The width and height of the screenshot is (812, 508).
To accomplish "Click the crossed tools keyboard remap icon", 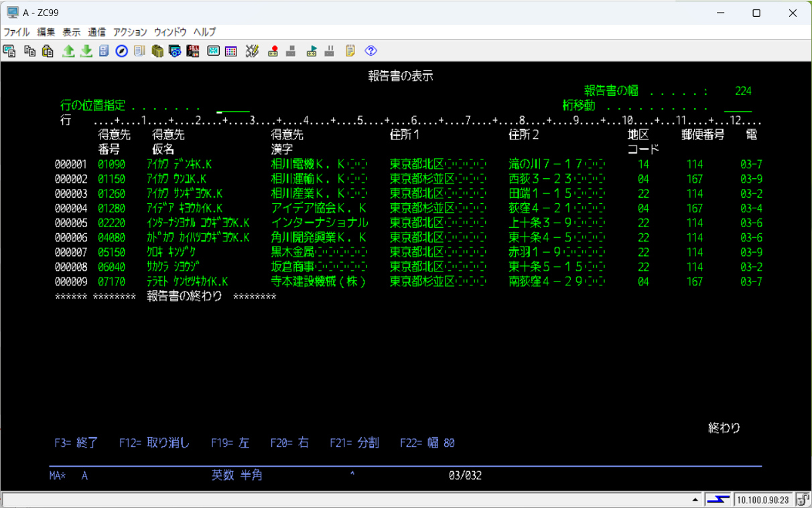I will tap(252, 51).
